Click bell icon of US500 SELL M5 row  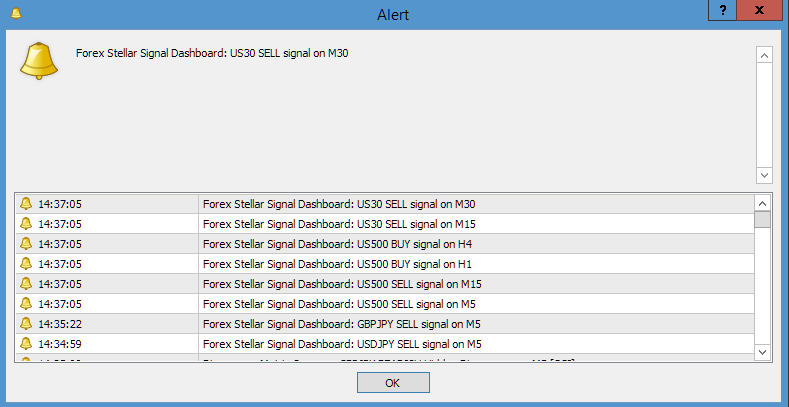coord(26,304)
